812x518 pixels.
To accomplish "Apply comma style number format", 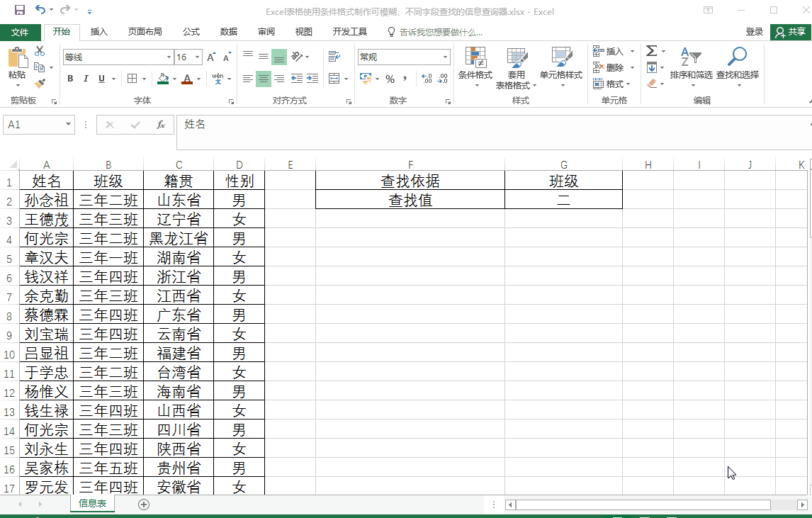I will click(405, 79).
